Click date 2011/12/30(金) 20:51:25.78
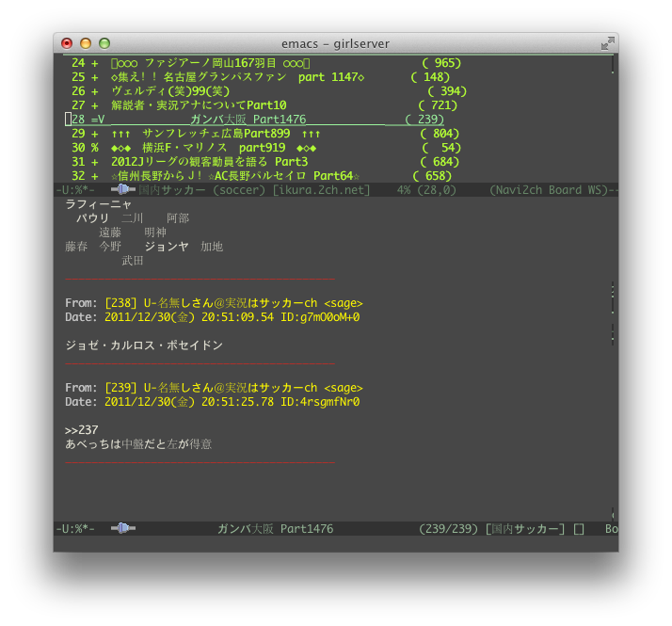 pos(189,402)
